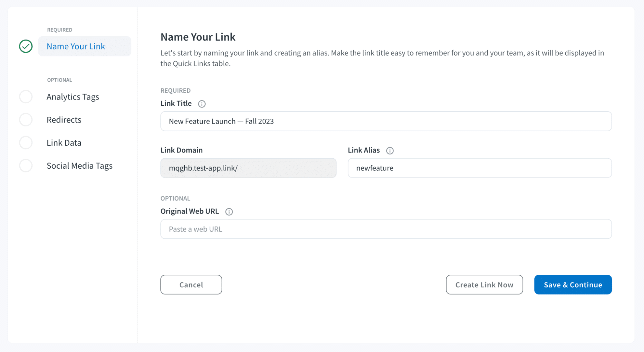Open the Social Media Tags section
The width and height of the screenshot is (644, 352).
(x=79, y=165)
